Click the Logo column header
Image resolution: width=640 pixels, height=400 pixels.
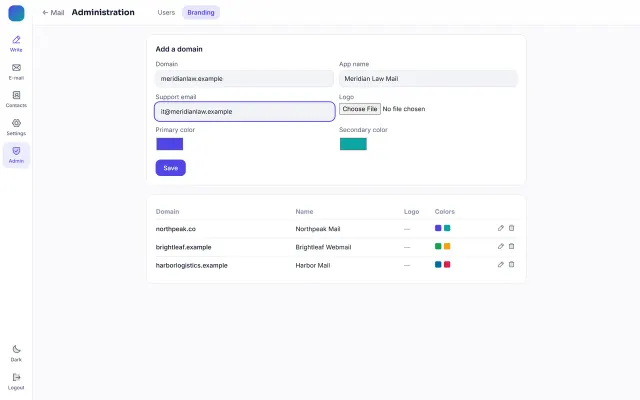point(411,211)
